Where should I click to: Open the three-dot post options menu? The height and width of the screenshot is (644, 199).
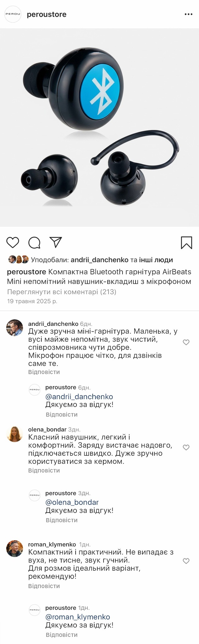[x=188, y=15]
